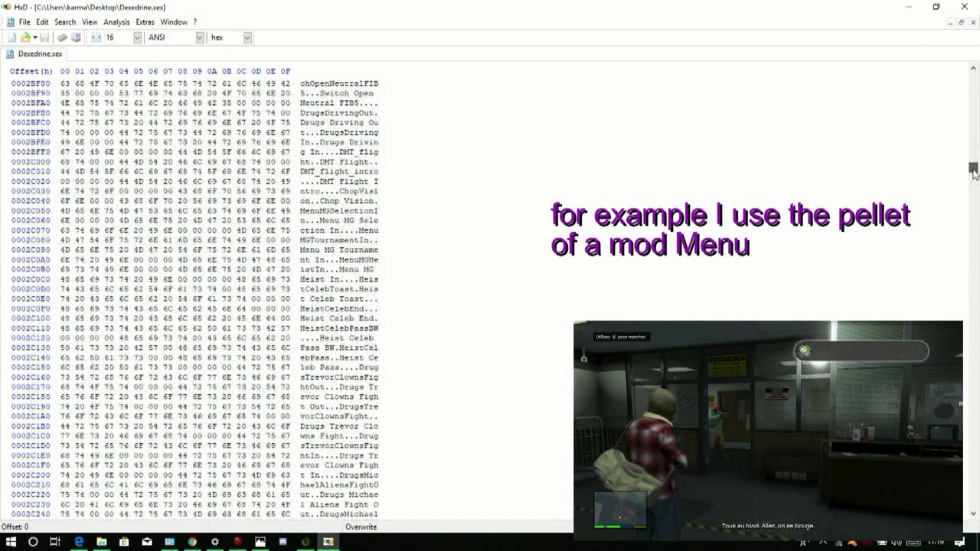This screenshot has height=551, width=980.
Task: Click the inner document restore button
Action: 962,22
